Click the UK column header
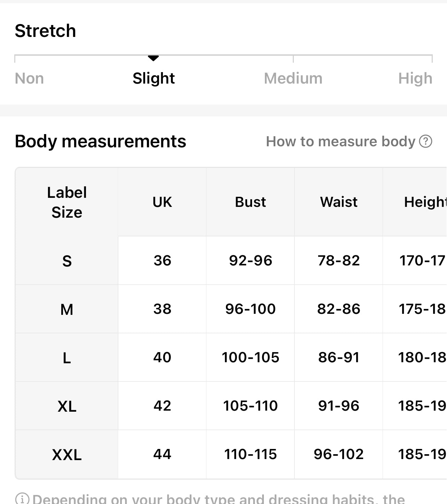This screenshot has height=504, width=447. point(162,202)
